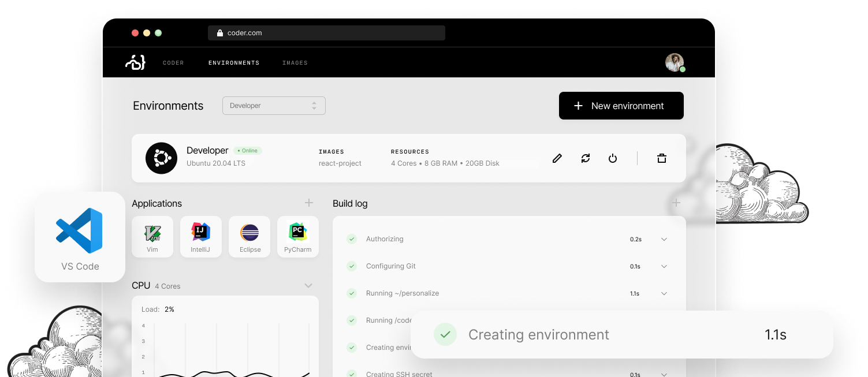Click the plus icon next to Build log
Screen dimensions: 868x377
pyautogui.click(x=676, y=203)
